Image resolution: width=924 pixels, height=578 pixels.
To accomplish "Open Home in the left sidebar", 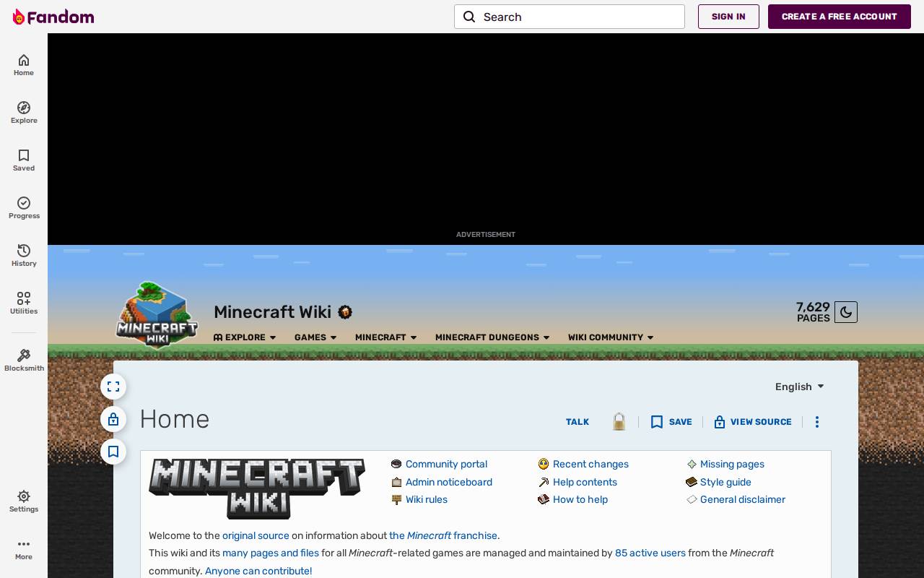I will click(24, 65).
